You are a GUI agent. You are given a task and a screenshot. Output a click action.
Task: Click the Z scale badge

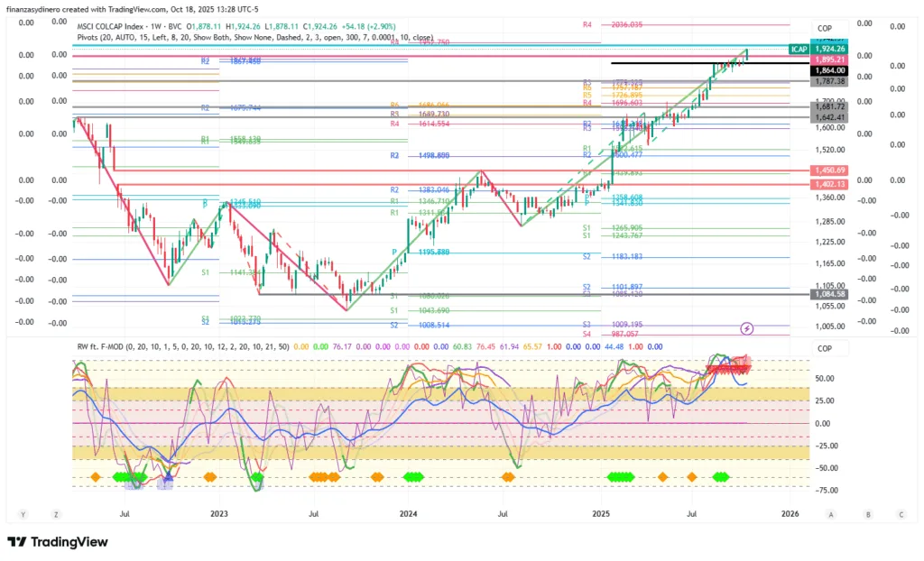56,514
